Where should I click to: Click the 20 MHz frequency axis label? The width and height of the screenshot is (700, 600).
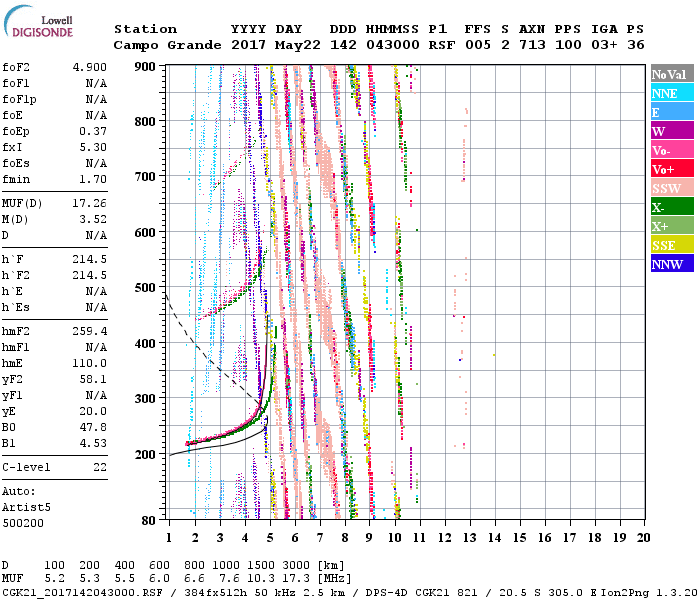(x=643, y=538)
